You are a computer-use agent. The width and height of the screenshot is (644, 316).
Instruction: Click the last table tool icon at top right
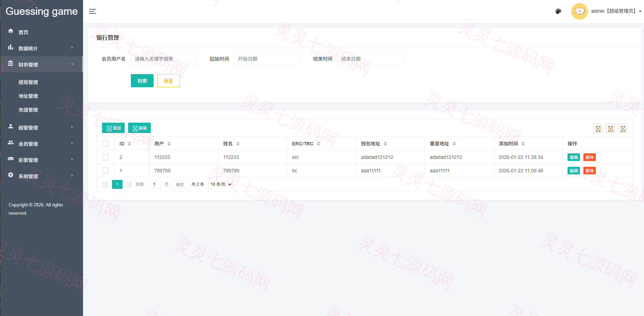[623, 129]
